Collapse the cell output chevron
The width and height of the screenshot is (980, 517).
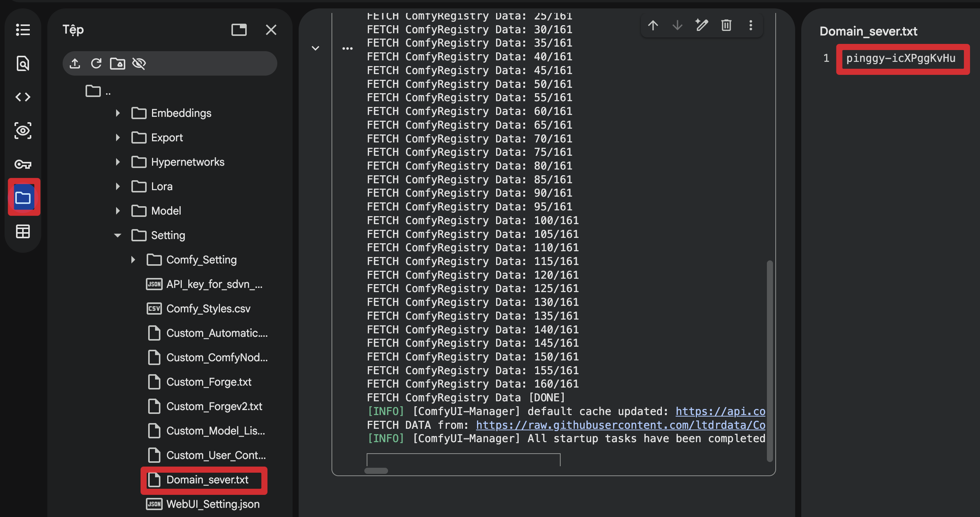[315, 48]
